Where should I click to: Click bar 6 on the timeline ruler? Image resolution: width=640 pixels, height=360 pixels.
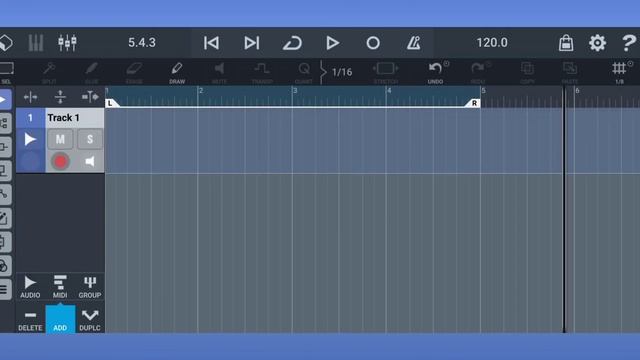(x=578, y=91)
